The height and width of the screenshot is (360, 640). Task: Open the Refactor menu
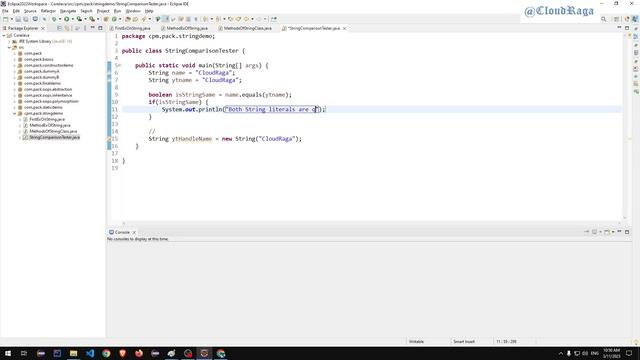coord(48,11)
